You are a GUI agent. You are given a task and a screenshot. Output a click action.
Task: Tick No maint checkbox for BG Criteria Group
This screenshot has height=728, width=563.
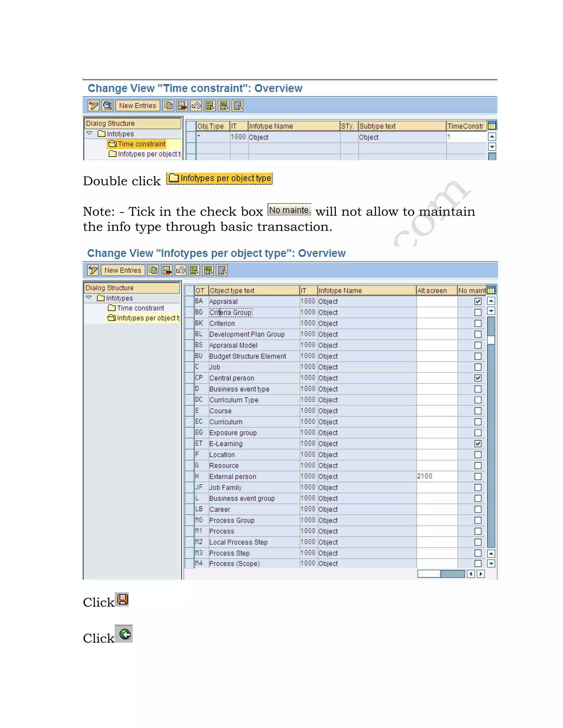[478, 312]
